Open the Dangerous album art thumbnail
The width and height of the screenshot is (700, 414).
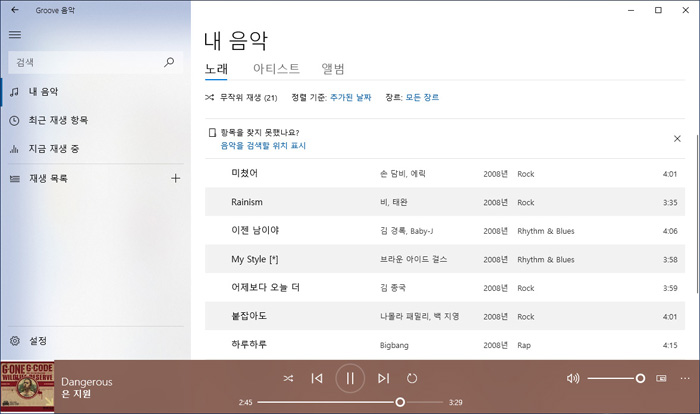tap(27, 386)
